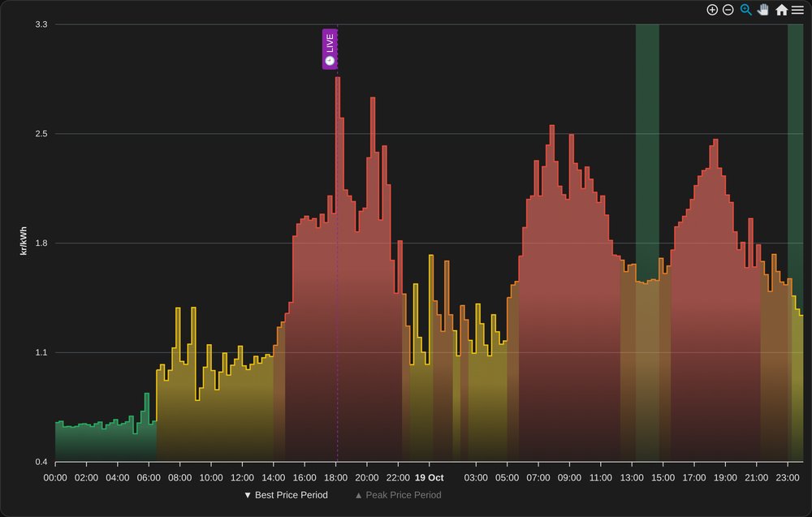Reset zoom with the home icon
Screen dimensions: 812x517
(781, 10)
